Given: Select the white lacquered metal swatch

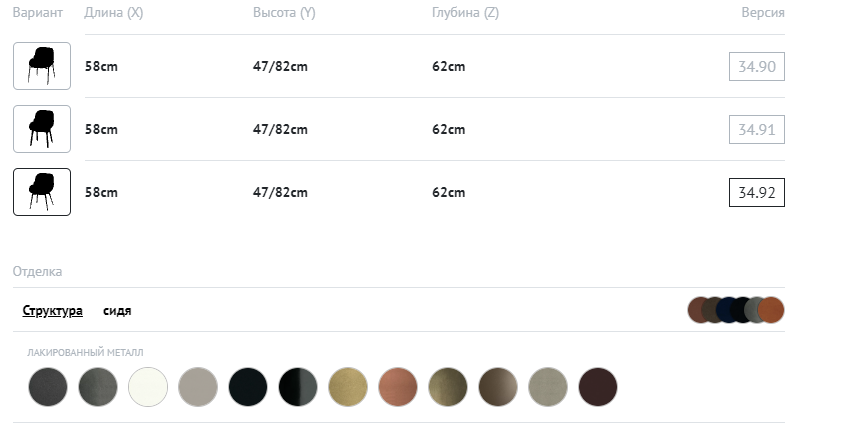Looking at the screenshot, I should 148,386.
